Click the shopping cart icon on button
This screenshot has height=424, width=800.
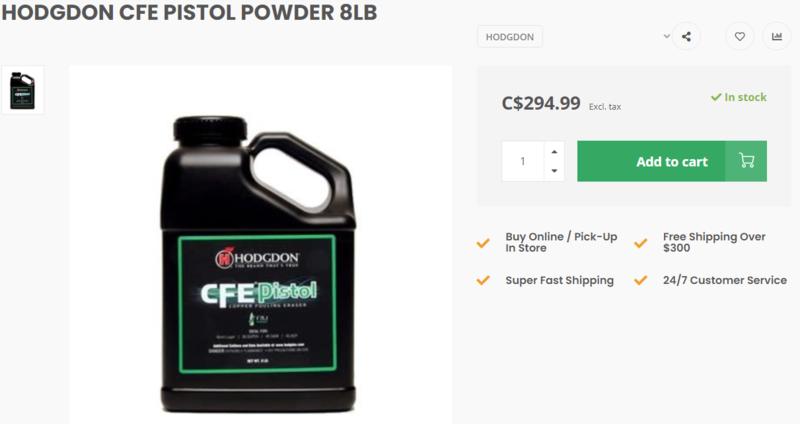click(x=746, y=161)
